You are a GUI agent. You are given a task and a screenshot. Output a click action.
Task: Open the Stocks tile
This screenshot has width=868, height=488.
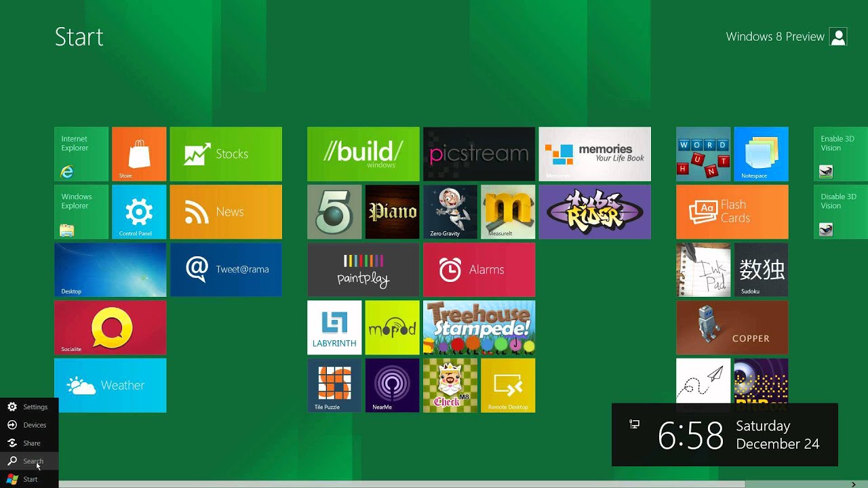tap(226, 154)
